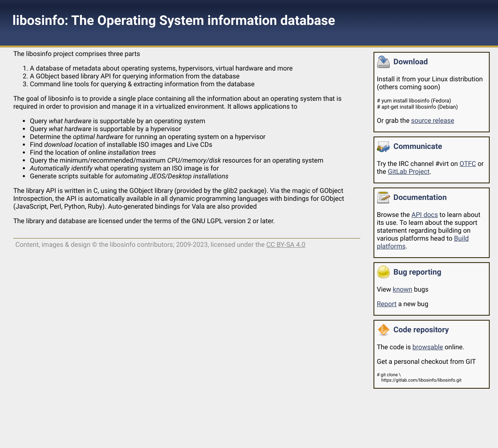Click the Documentation notepad icon
498x448 pixels.
(x=383, y=197)
